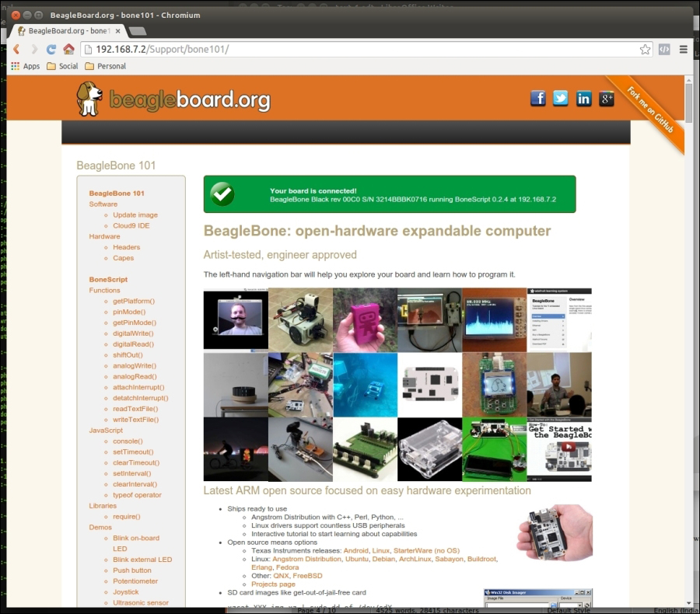700x614 pixels.
Task: Open the clearTimeout() JavaScript link
Action: pos(136,462)
